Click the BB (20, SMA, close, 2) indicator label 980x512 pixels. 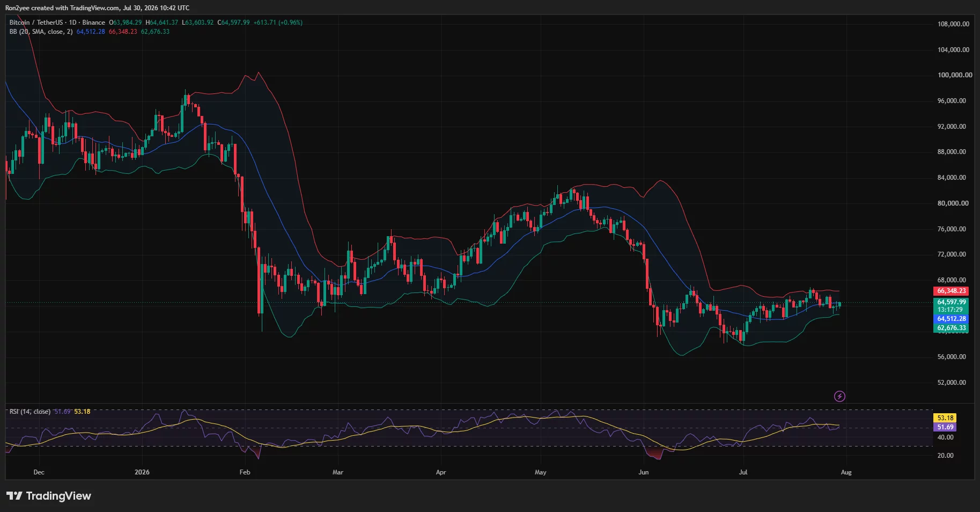click(x=41, y=32)
